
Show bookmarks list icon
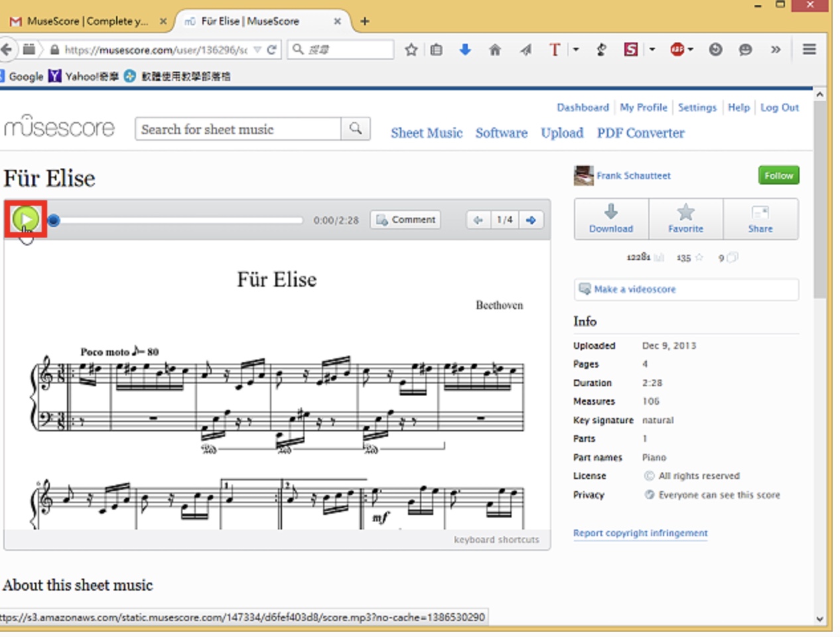tap(436, 50)
